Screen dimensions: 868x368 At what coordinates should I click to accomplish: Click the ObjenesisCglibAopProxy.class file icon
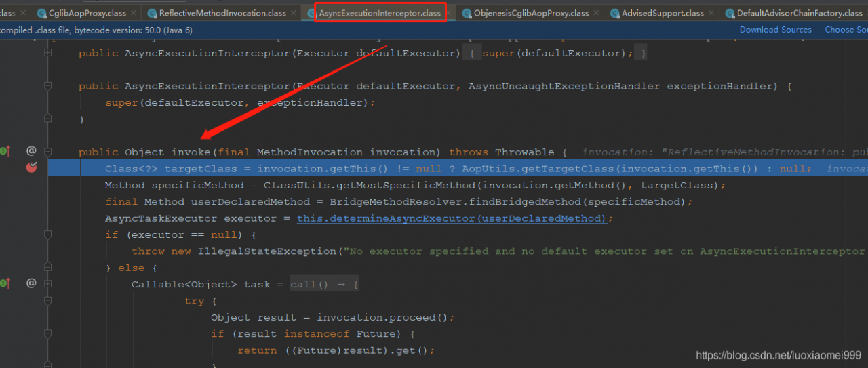pyautogui.click(x=468, y=13)
